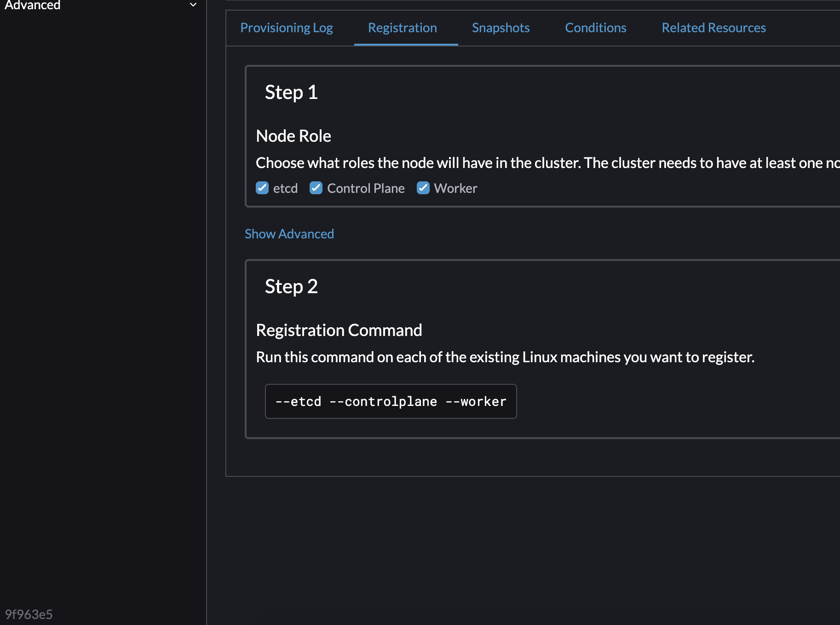Click the Step 1 card heading
The height and width of the screenshot is (625, 840).
tap(291, 92)
